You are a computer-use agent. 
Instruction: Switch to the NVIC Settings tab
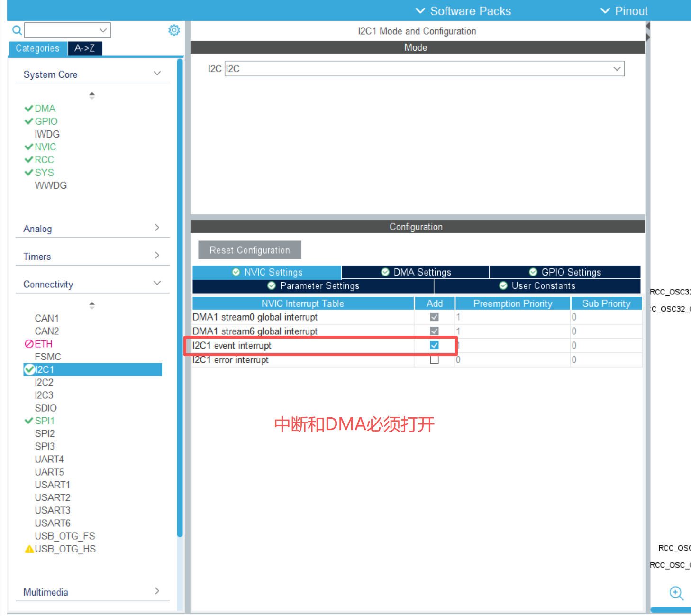267,272
